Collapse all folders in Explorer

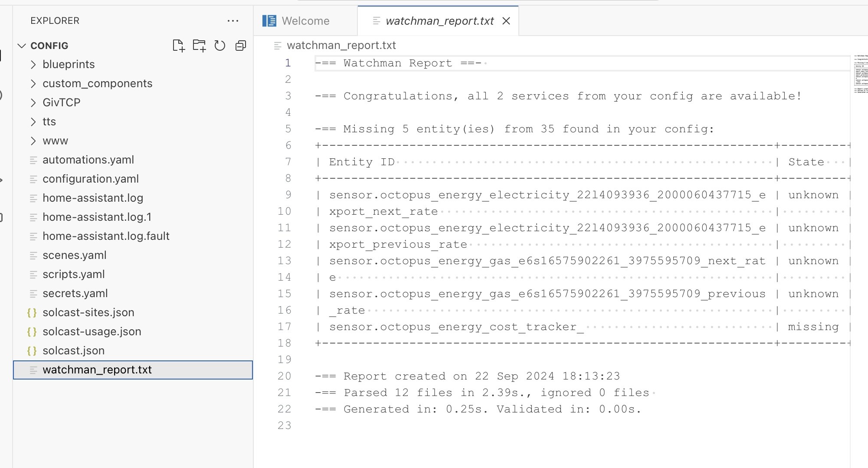(x=241, y=46)
